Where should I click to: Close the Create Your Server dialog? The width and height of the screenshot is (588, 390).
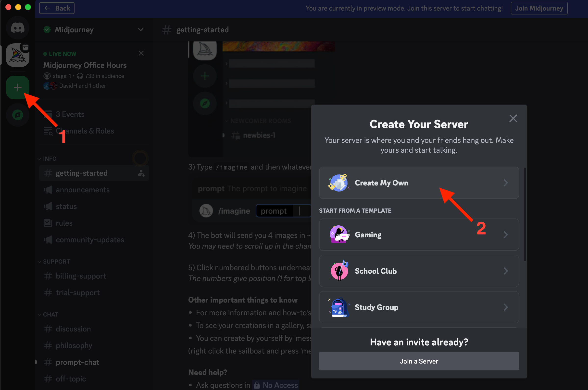(513, 118)
